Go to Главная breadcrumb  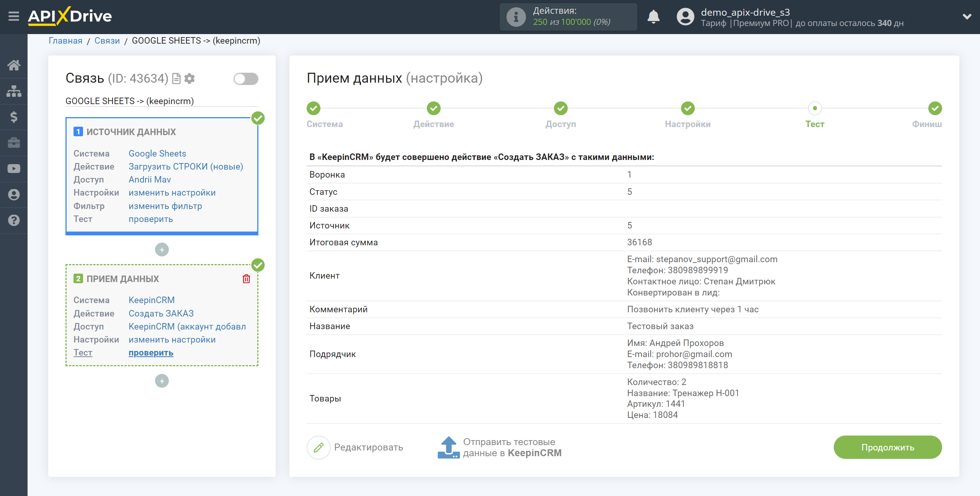(65, 41)
